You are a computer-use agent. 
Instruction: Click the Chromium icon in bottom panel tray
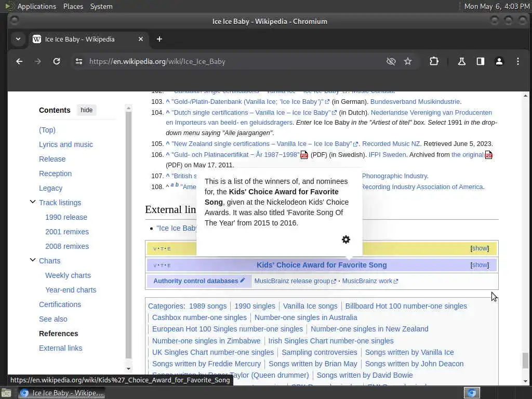click(472, 393)
